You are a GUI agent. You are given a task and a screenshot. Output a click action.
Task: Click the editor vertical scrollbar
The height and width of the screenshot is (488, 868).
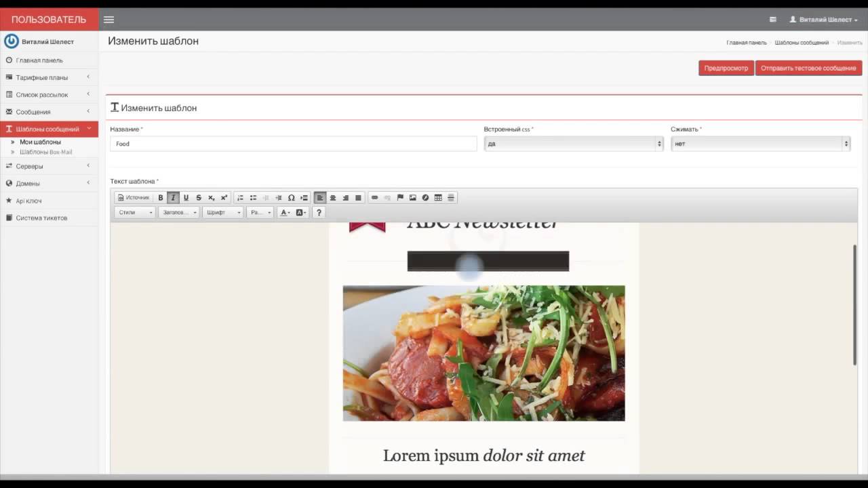coord(854,305)
